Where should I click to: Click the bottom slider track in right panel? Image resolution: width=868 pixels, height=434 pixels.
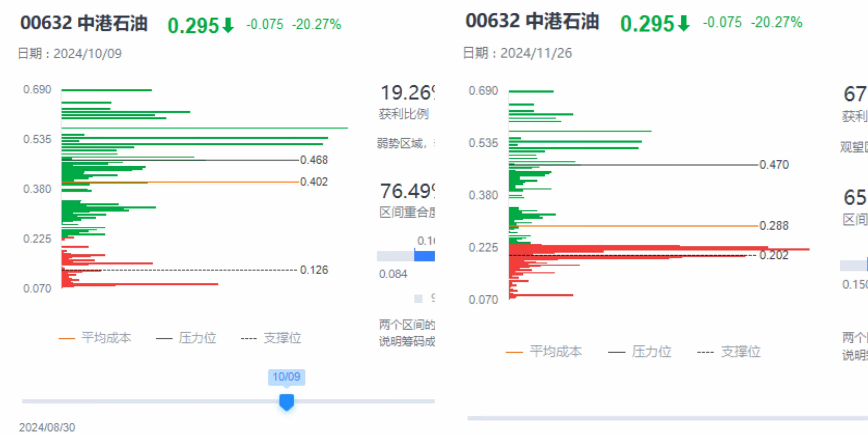pyautogui.click(x=668, y=418)
